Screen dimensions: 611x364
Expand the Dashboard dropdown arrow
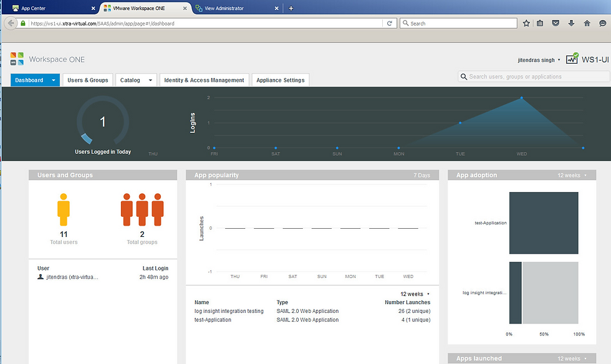(x=54, y=80)
